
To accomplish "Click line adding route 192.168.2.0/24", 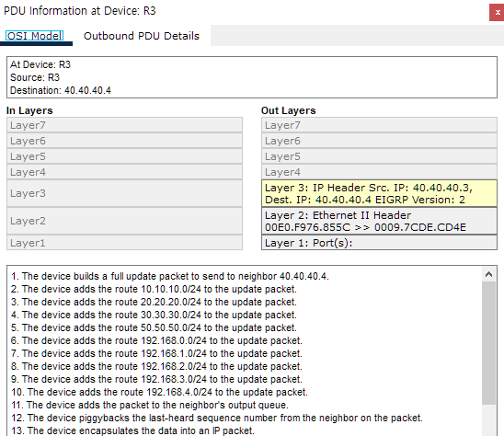I will [156, 366].
